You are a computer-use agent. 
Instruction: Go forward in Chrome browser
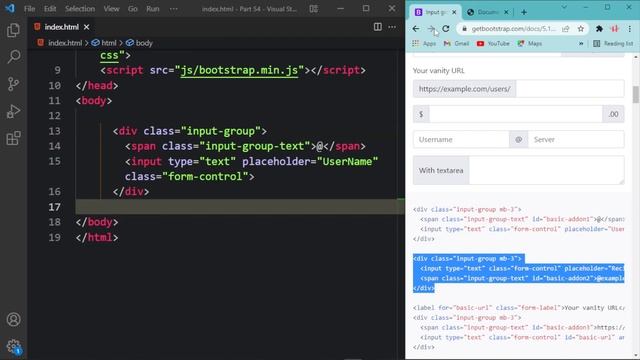pyautogui.click(x=431, y=29)
